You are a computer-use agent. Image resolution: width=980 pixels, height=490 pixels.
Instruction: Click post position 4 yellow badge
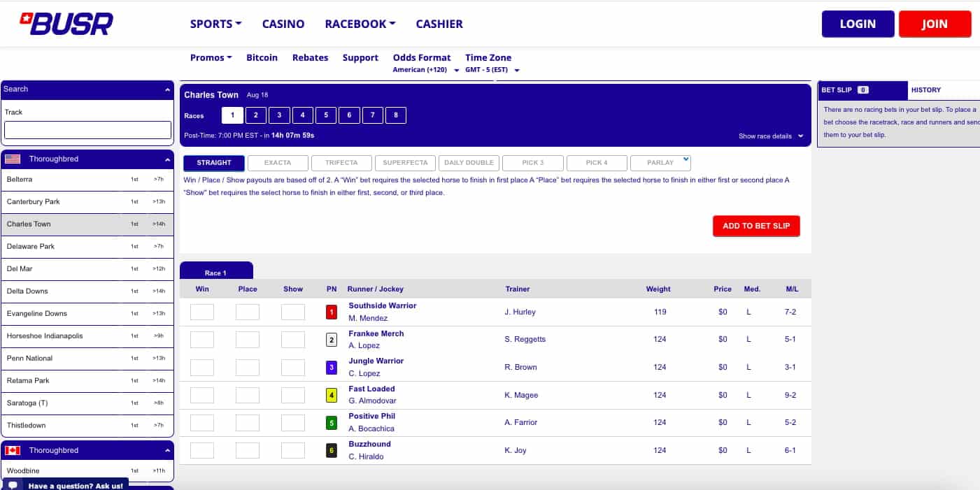pyautogui.click(x=332, y=395)
